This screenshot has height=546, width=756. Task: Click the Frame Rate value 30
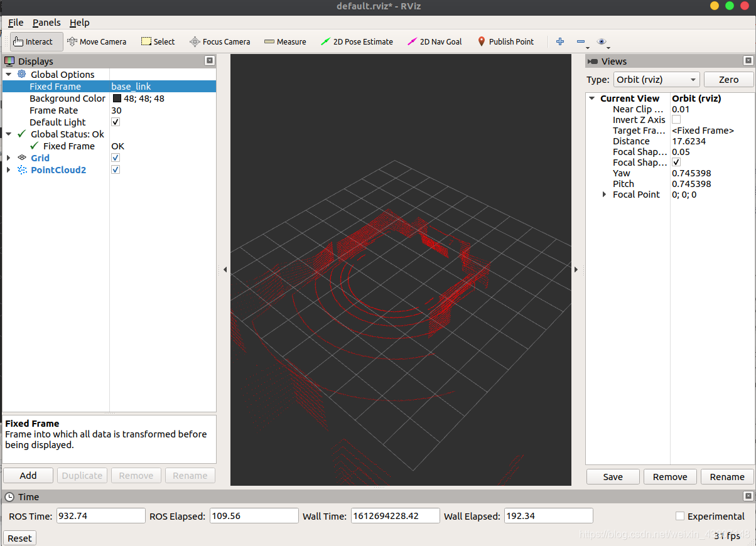[x=116, y=110]
